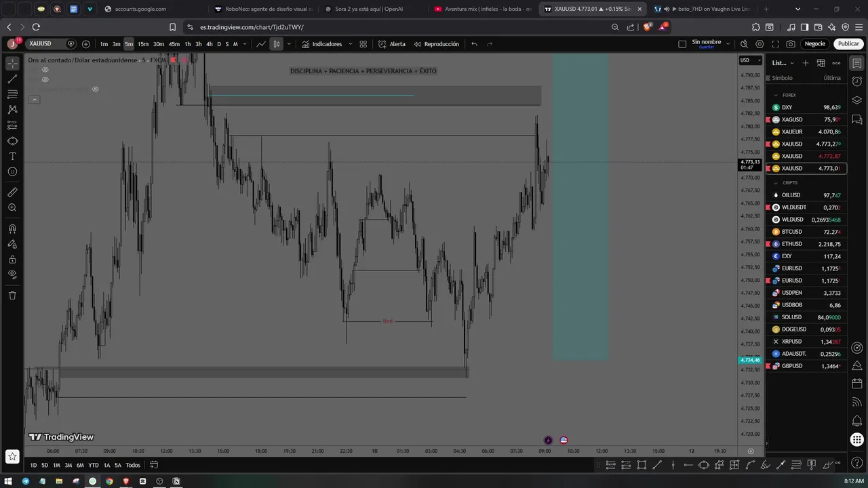Viewport: 868px width, 488px height.
Task: Toggle stay in drawing mode
Action: (x=12, y=244)
